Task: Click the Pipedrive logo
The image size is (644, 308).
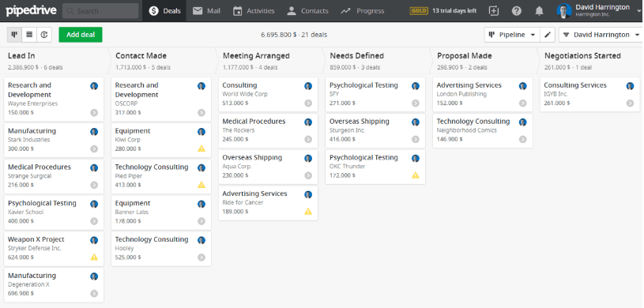Action: point(32,11)
